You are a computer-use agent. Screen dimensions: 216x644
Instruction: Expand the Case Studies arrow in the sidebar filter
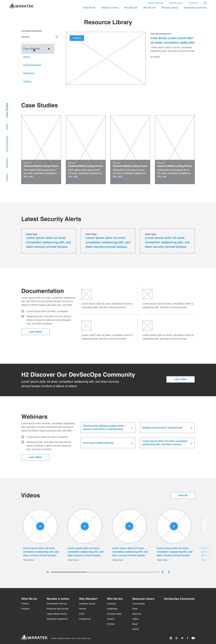pyautogui.click(x=49, y=49)
